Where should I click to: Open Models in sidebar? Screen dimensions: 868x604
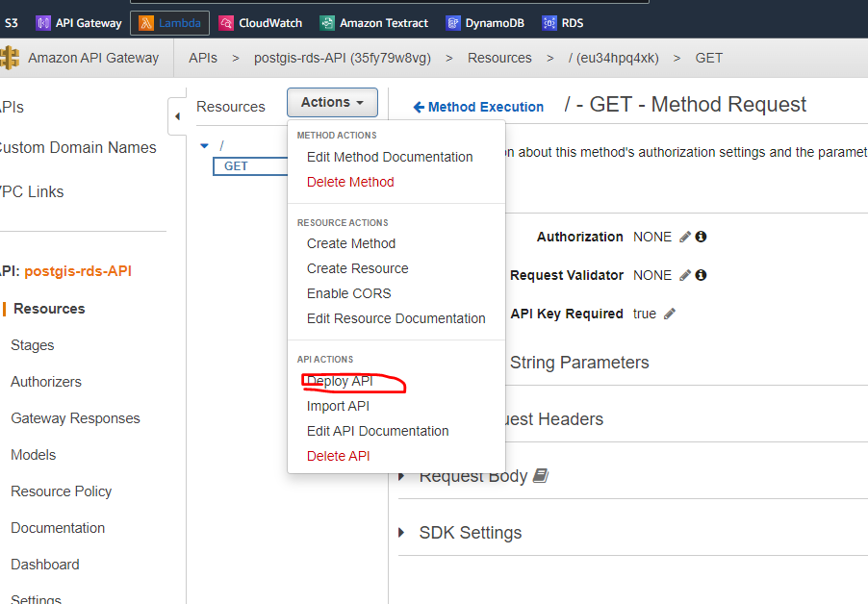pyautogui.click(x=34, y=455)
